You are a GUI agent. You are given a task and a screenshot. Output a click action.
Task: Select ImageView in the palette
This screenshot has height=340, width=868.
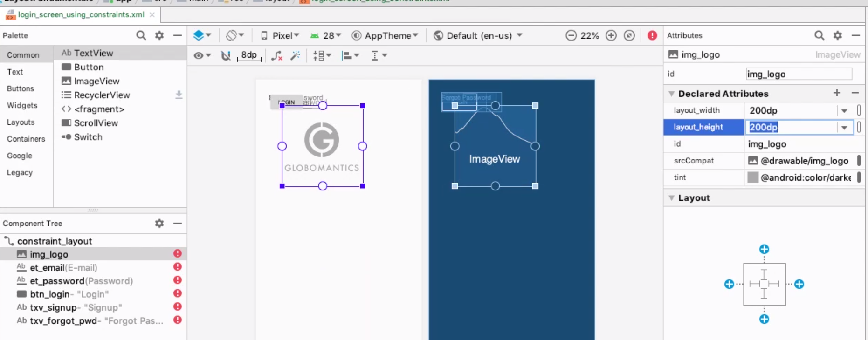(120, 81)
